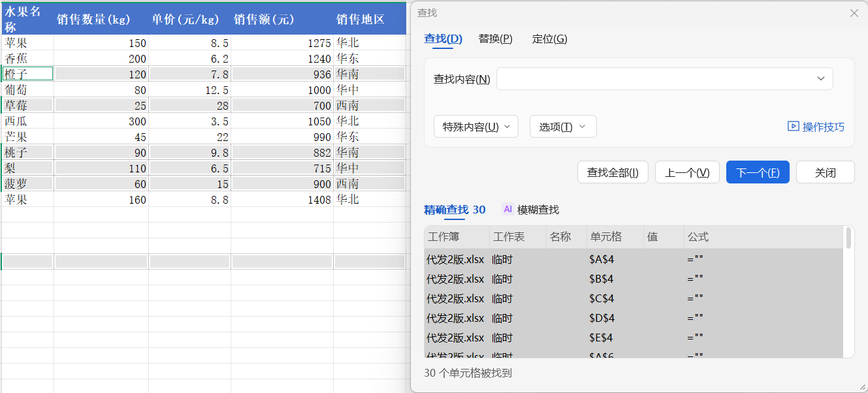Screen dimensions: 868x393
Task: Select the 芒果 cell
Action: (27, 136)
